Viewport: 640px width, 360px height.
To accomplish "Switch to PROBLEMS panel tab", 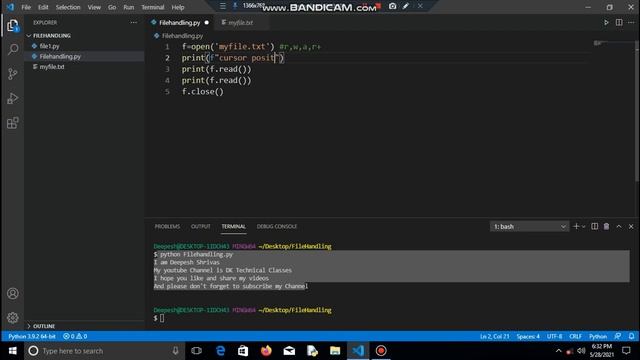I will point(167,226).
